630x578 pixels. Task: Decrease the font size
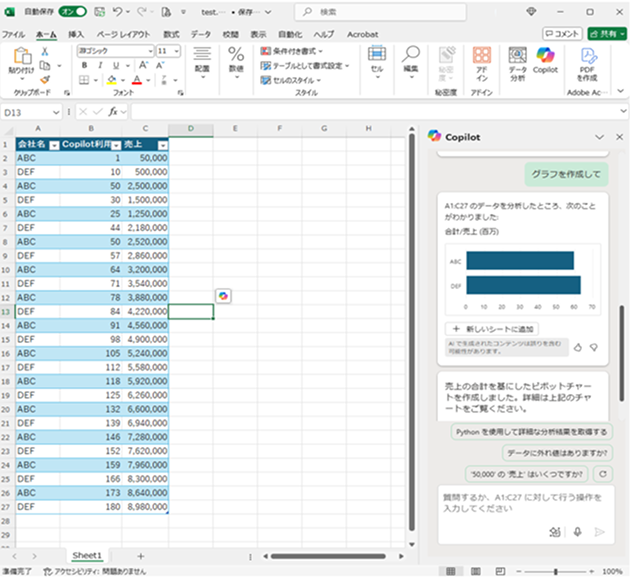tap(160, 65)
